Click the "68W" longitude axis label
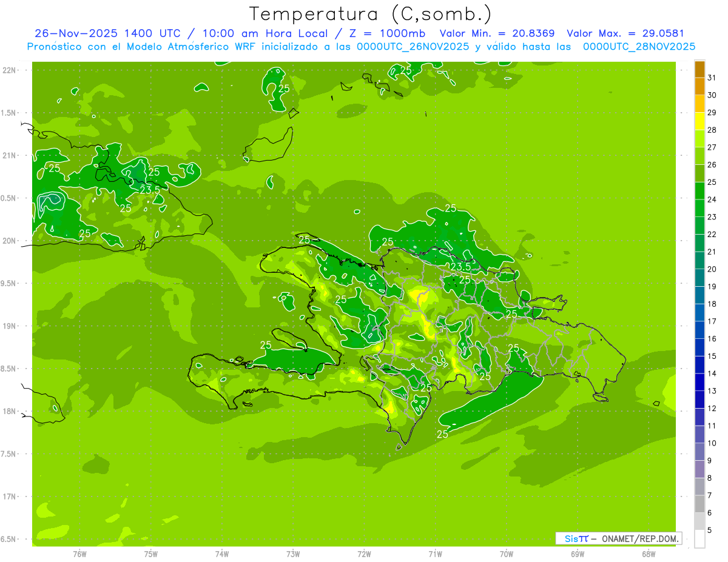Image resolution: width=728 pixels, height=562 pixels. [648, 554]
